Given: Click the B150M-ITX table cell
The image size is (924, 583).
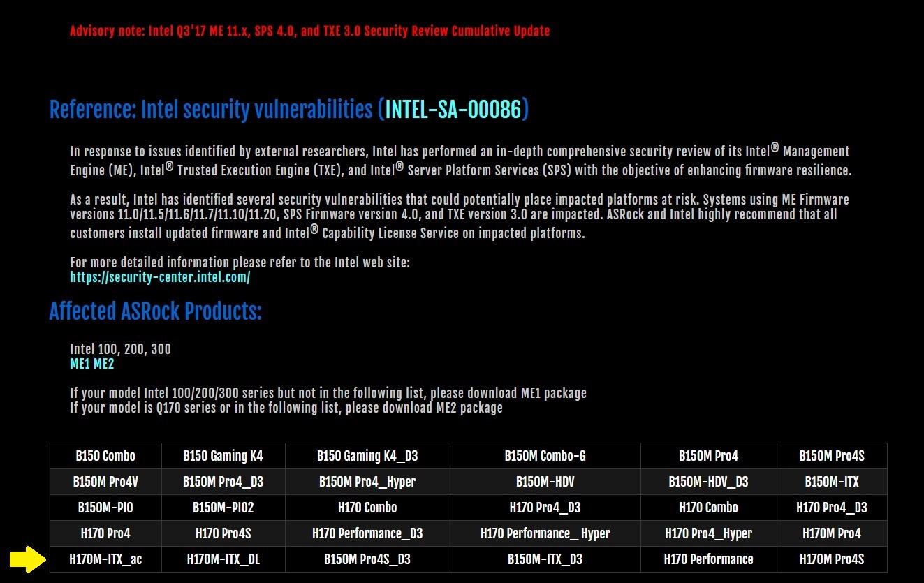Looking at the screenshot, I should tap(832, 482).
